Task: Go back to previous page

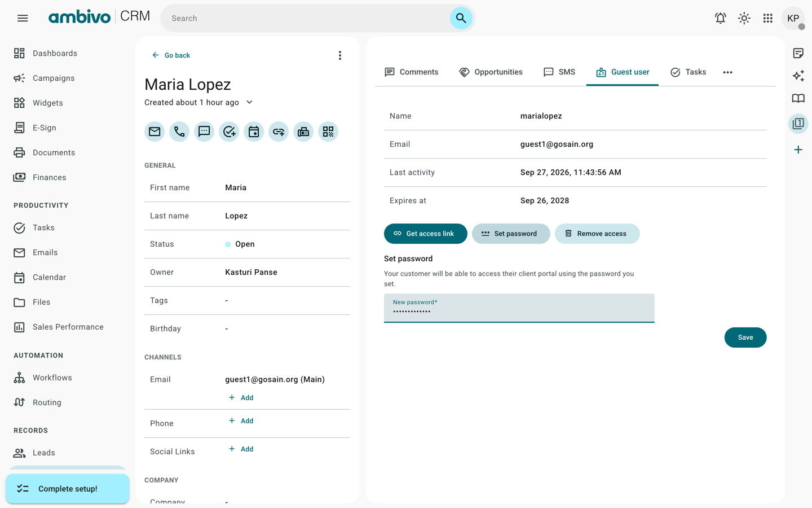Action: point(171,55)
